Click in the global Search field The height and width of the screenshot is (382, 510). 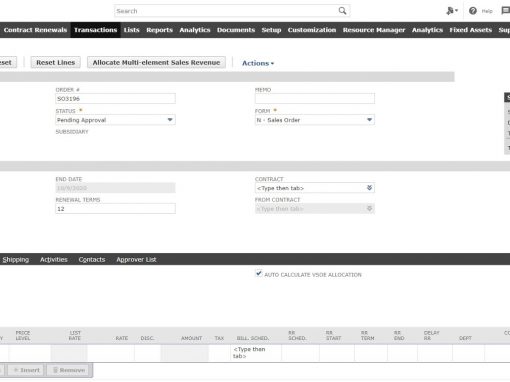click(x=227, y=11)
